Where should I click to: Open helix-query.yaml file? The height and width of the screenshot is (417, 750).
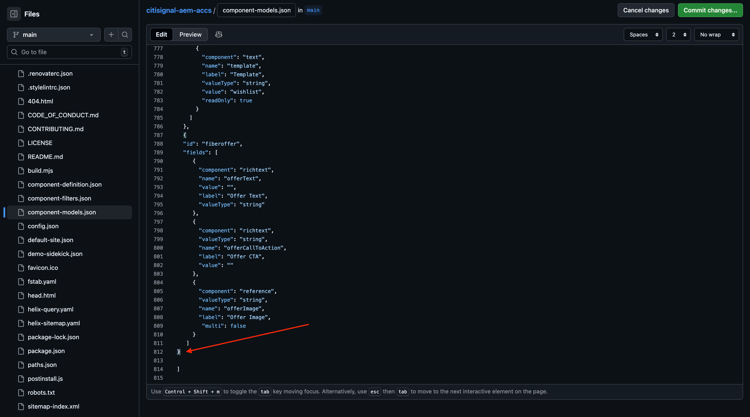(50, 309)
